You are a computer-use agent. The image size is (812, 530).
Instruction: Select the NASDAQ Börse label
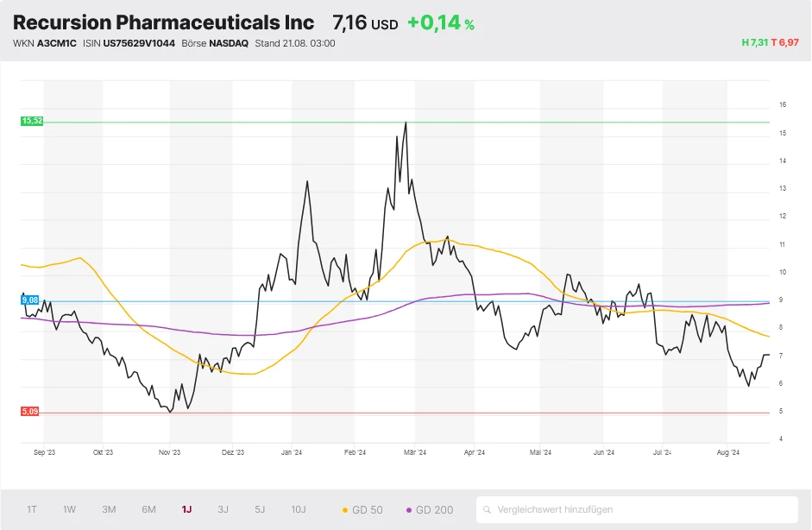pyautogui.click(x=230, y=42)
